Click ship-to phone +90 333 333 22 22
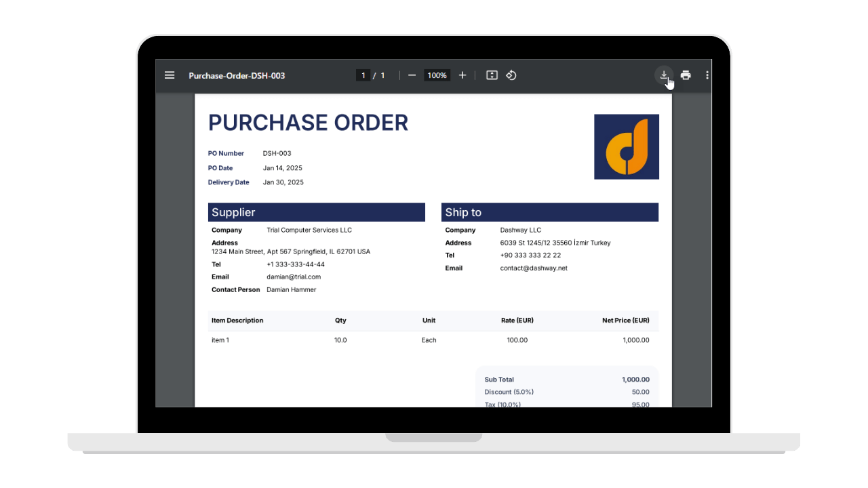Viewport: 868px width, 488px height. (x=530, y=256)
